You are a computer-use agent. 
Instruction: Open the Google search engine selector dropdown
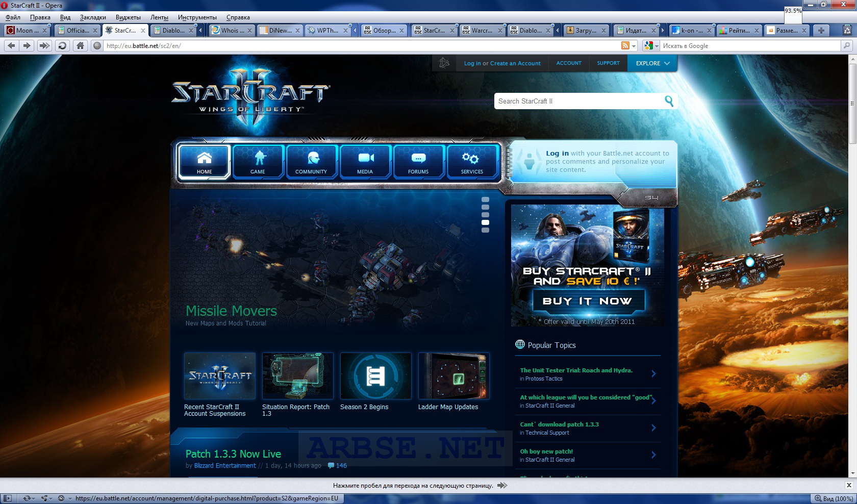650,45
